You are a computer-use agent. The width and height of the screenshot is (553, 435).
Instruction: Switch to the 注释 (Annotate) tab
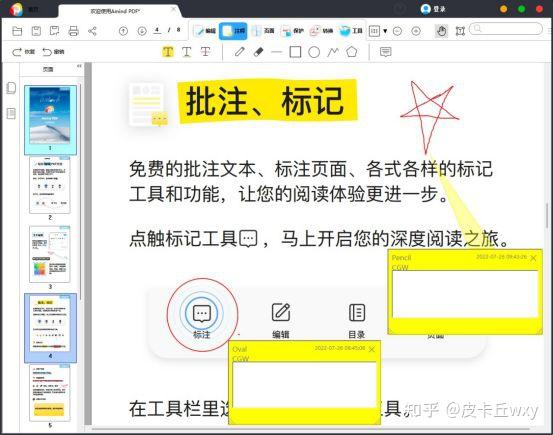click(233, 31)
